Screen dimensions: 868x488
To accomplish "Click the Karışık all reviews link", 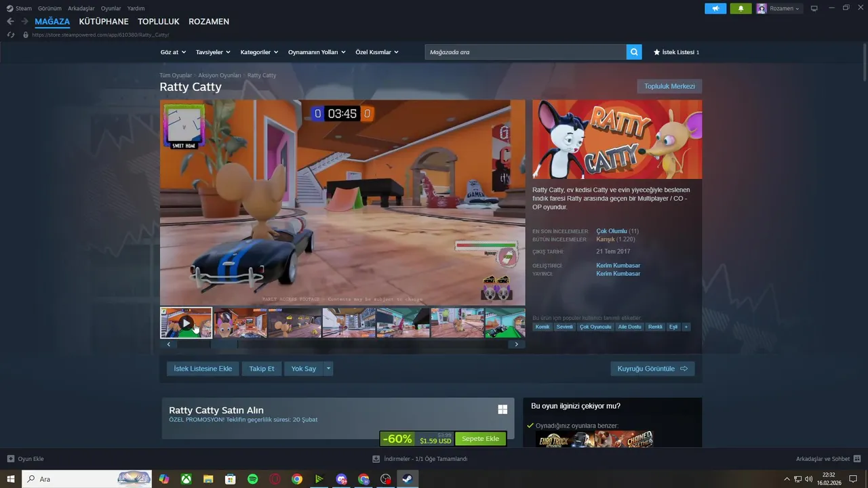I will click(605, 239).
